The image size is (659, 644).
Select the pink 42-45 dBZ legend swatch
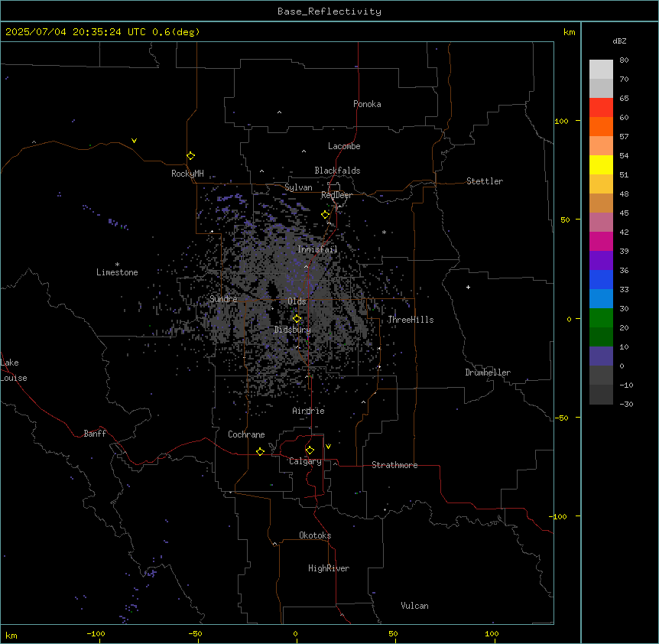pyautogui.click(x=601, y=223)
